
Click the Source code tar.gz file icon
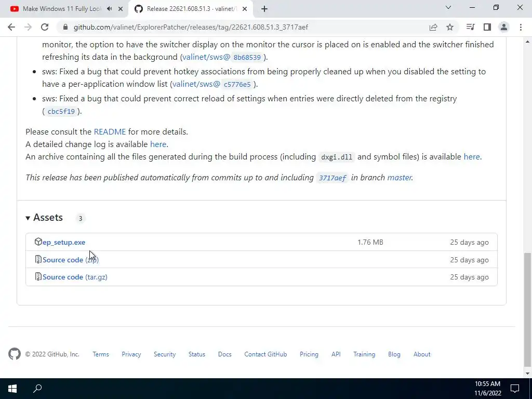click(38, 276)
